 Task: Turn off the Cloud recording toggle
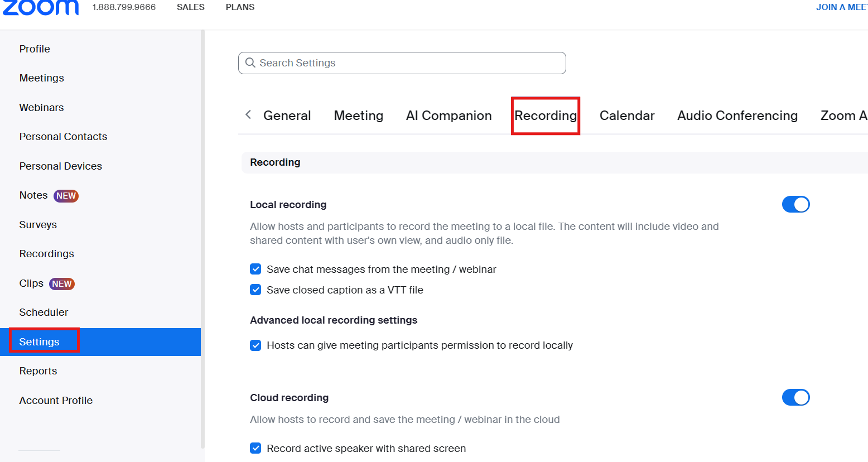tap(795, 398)
